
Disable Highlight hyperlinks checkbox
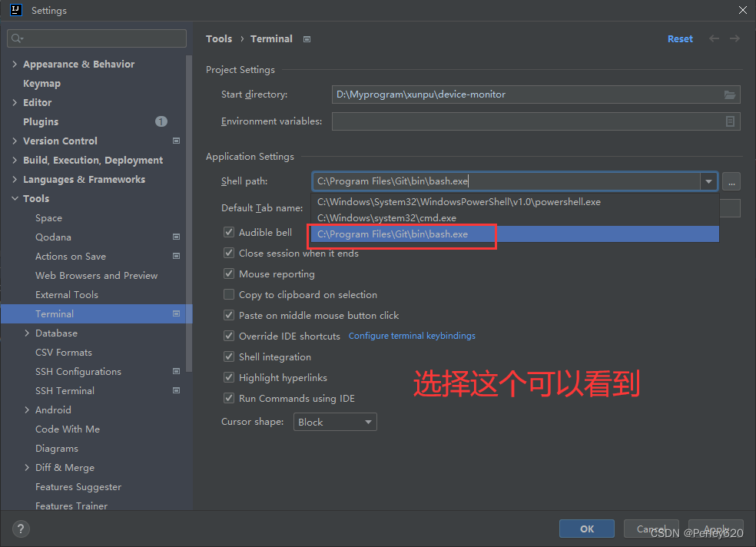(229, 377)
